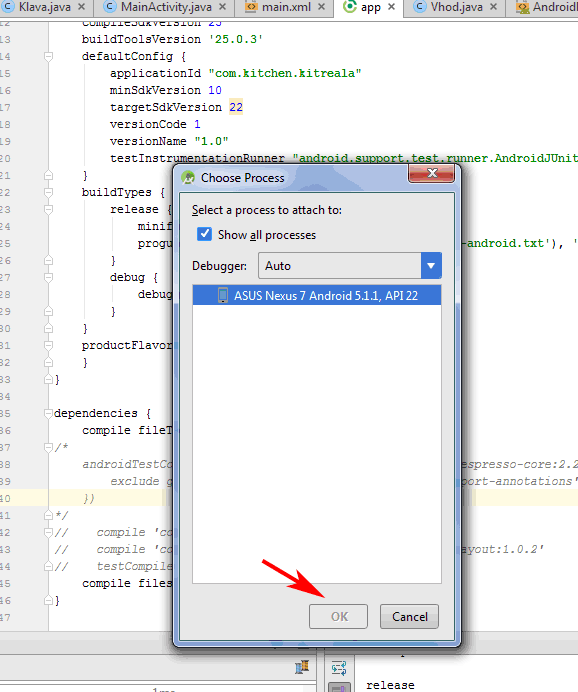The width and height of the screenshot is (578, 692).
Task: Collapse the productFlavors block fold marker
Action: point(48,345)
